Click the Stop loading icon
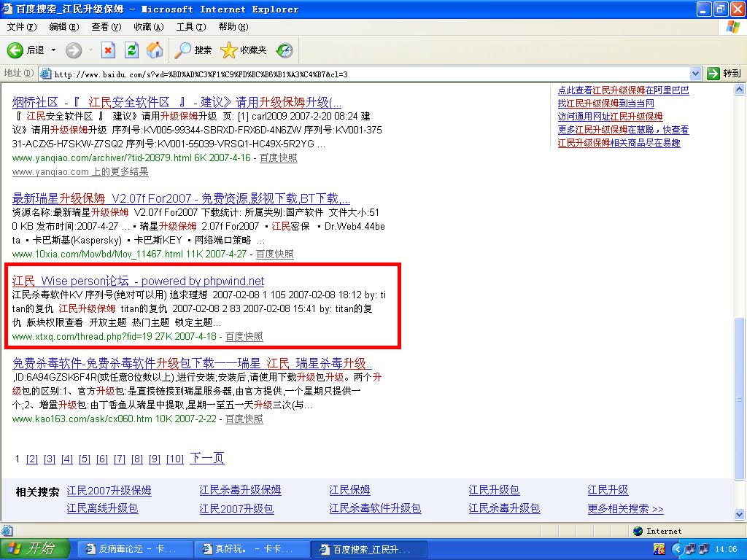 click(108, 50)
